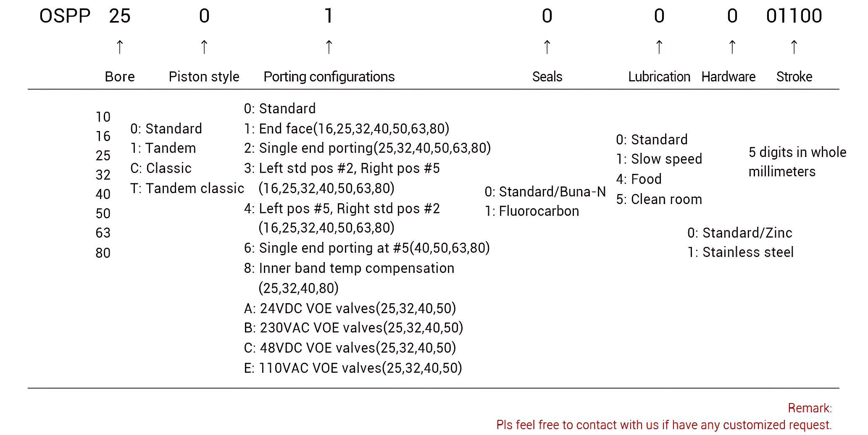
Task: Click the arrow above Porting configurations
Action: pos(329,47)
